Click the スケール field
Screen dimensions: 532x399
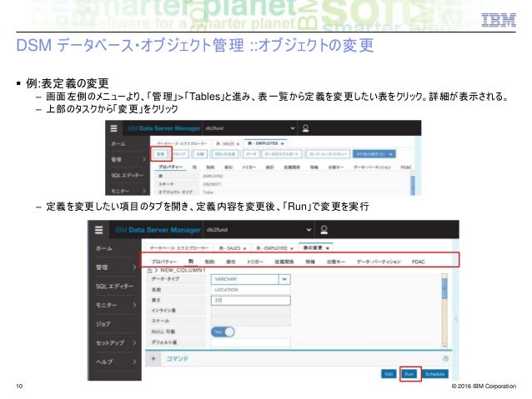(x=250, y=321)
